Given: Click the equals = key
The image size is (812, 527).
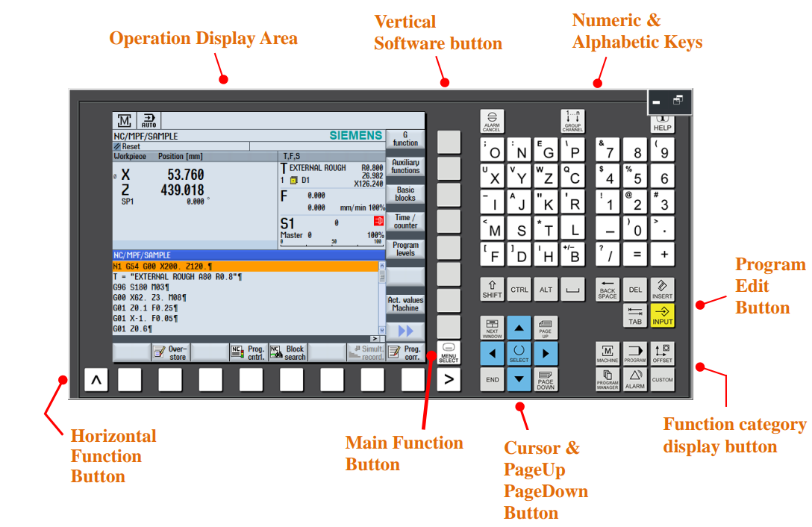Looking at the screenshot, I should [x=635, y=253].
